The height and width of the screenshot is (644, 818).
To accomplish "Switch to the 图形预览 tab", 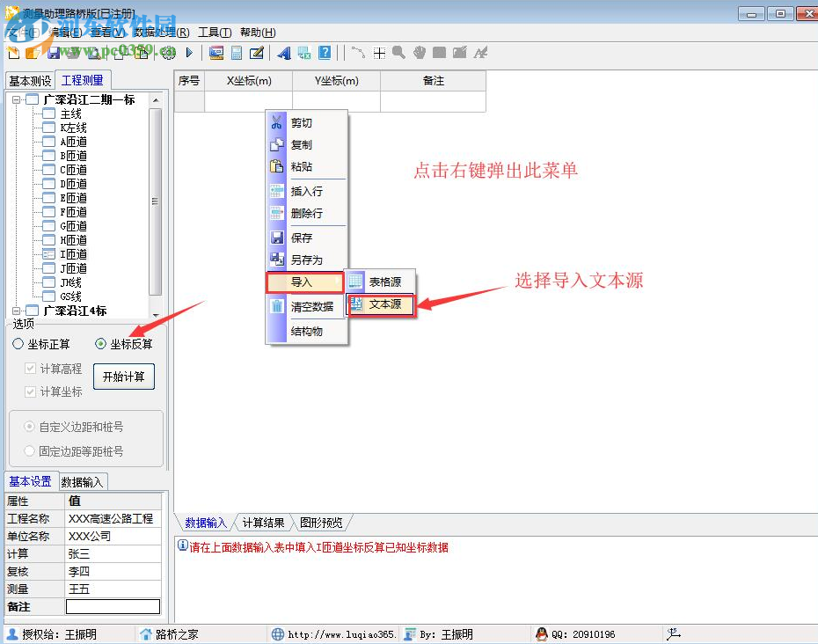I will click(x=322, y=522).
